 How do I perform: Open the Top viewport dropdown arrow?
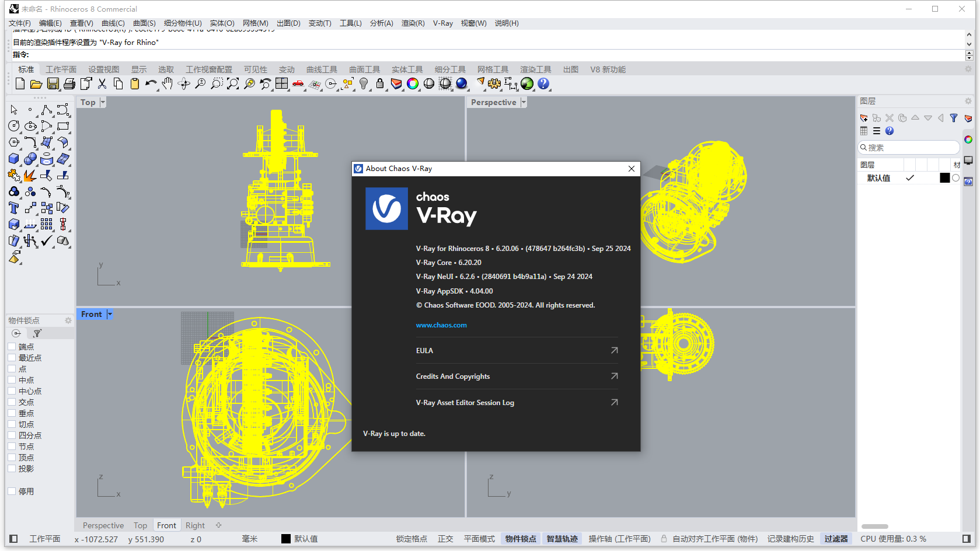(x=103, y=102)
